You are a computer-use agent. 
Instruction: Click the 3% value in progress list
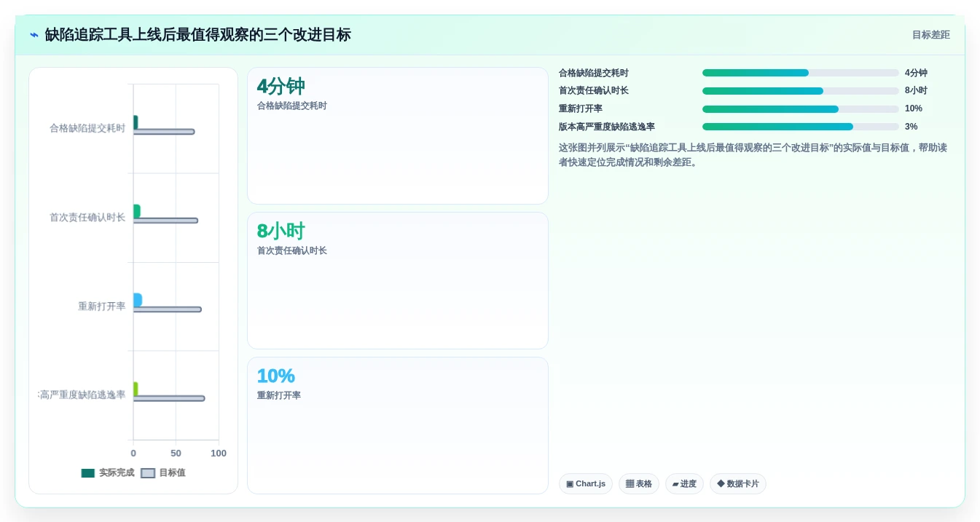(x=911, y=127)
